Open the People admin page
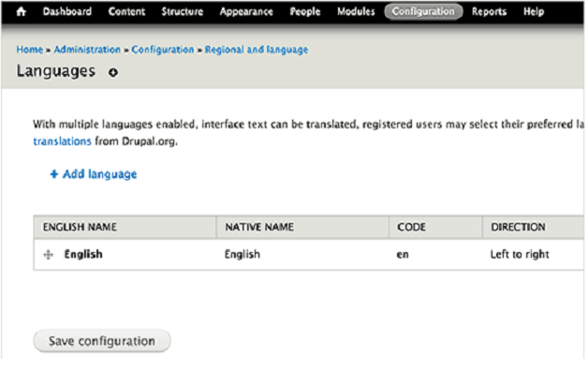This screenshot has height=371, width=588. 305,12
